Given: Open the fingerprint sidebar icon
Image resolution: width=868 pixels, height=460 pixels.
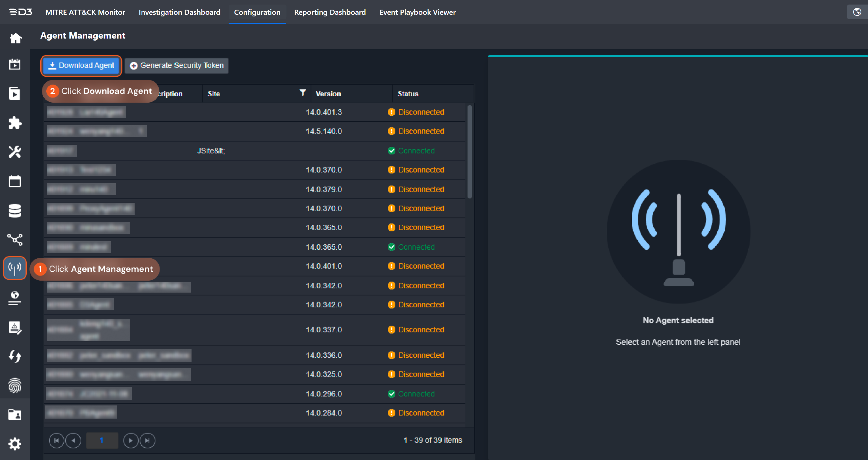Looking at the screenshot, I should tap(15, 385).
